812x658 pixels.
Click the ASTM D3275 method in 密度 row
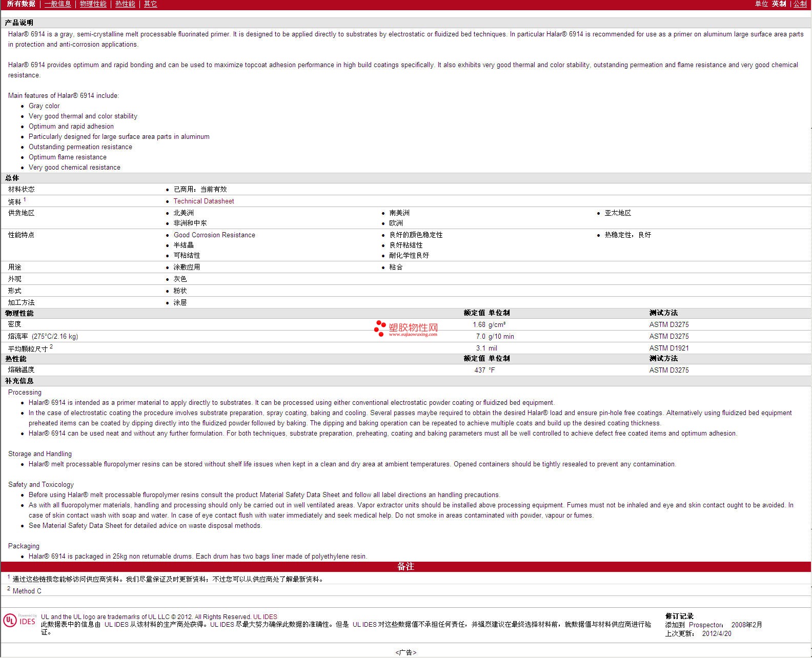669,325
